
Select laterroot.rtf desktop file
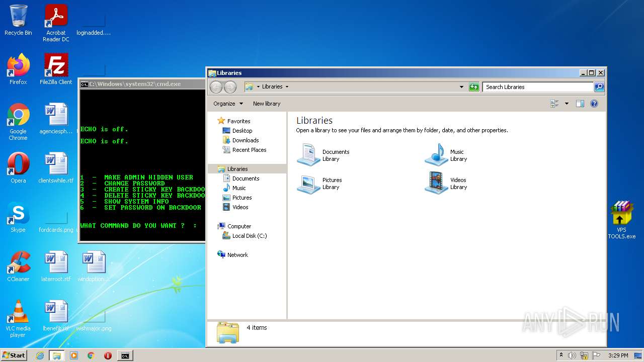[x=56, y=266]
